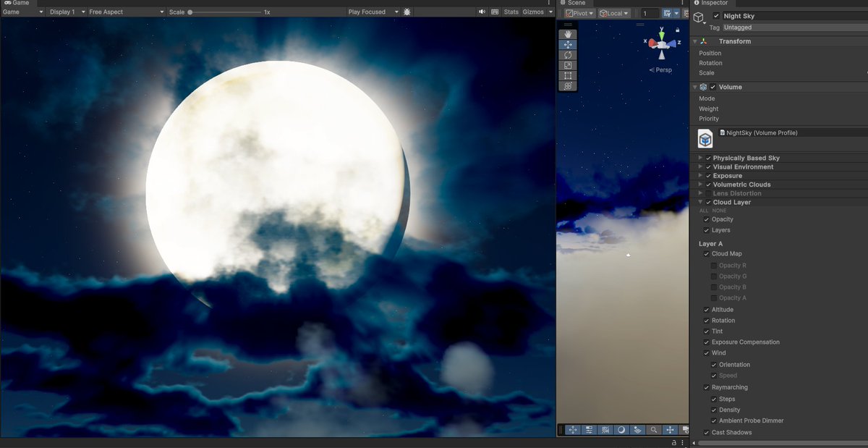Toggle the Visual Environment checkbox
Image resolution: width=868 pixels, height=448 pixels.
[x=709, y=166]
